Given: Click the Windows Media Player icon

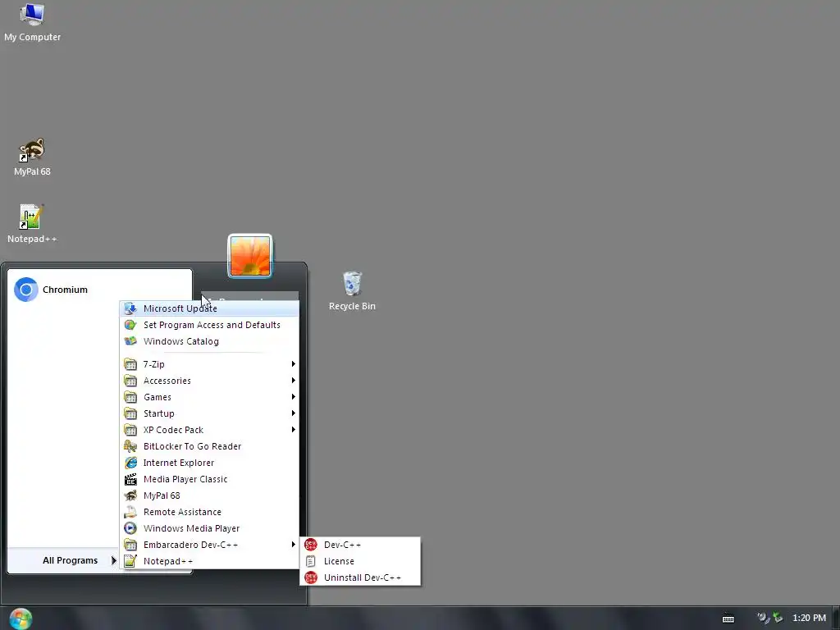Looking at the screenshot, I should pos(130,528).
